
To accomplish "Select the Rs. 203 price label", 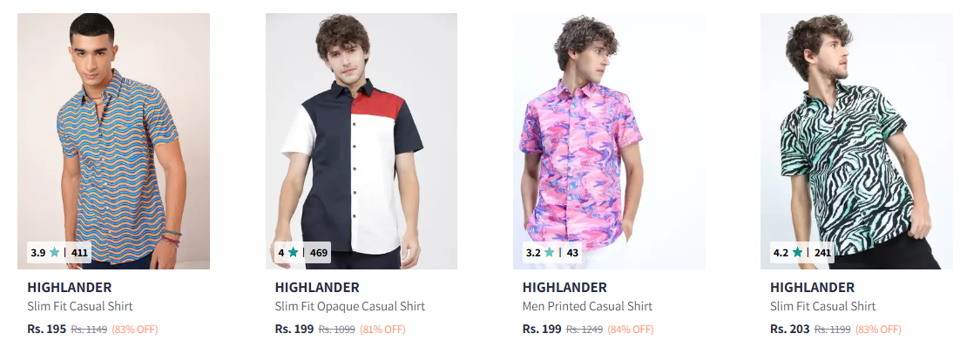I will [789, 329].
